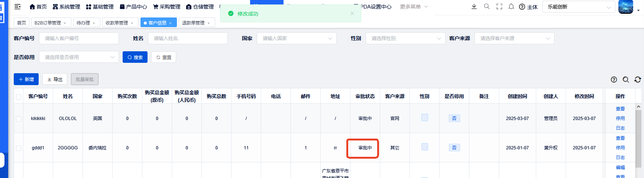Image resolution: width=644 pixels, height=178 pixels.
Task: Click the 搜索 button
Action: (135, 57)
